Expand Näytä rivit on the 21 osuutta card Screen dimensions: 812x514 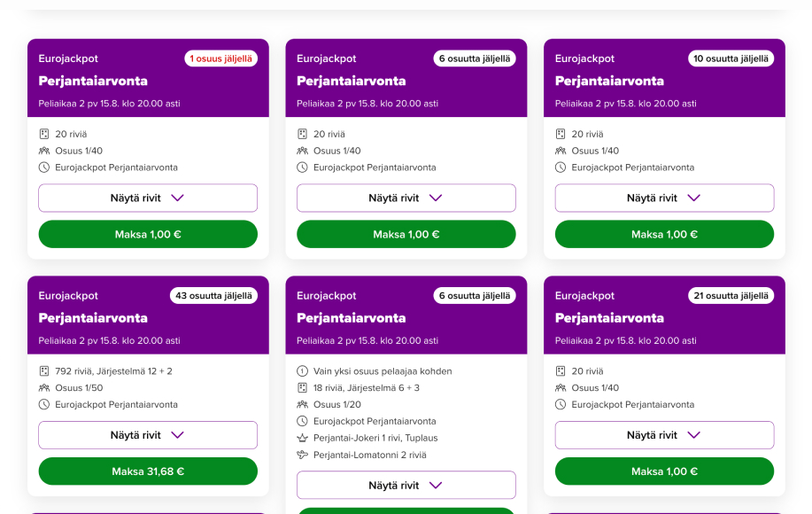pos(663,434)
